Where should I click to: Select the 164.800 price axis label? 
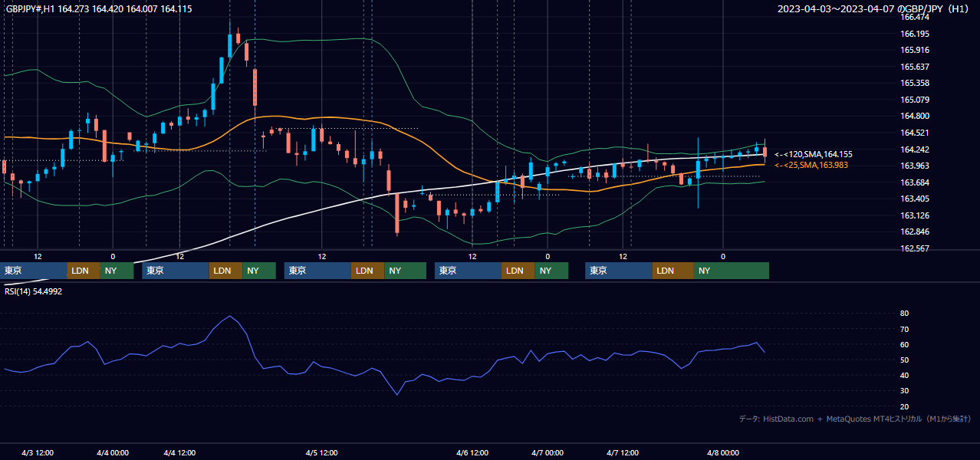pyautogui.click(x=915, y=116)
